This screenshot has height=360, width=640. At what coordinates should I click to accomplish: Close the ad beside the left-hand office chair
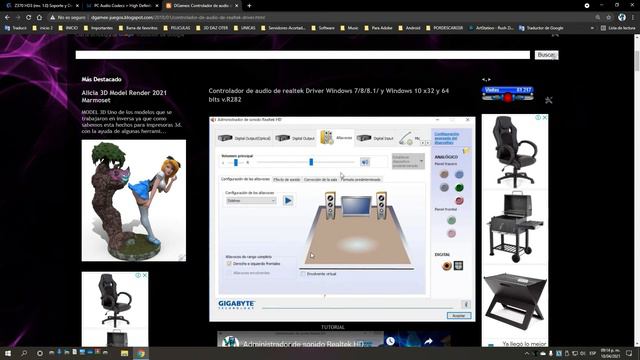coord(144,276)
